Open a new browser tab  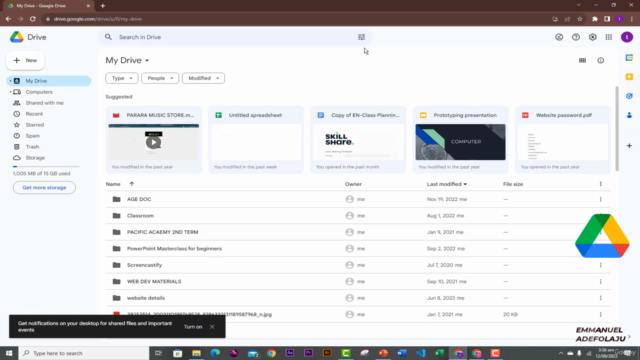[x=102, y=6]
